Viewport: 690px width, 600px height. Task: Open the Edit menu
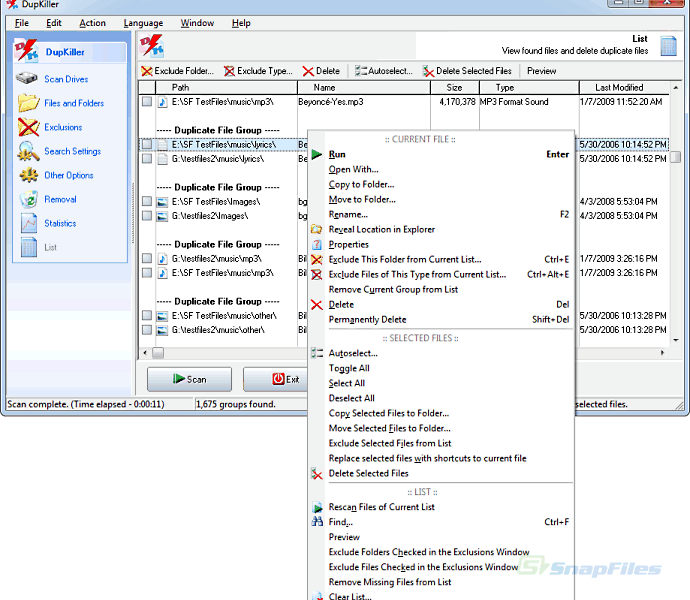coord(54,23)
